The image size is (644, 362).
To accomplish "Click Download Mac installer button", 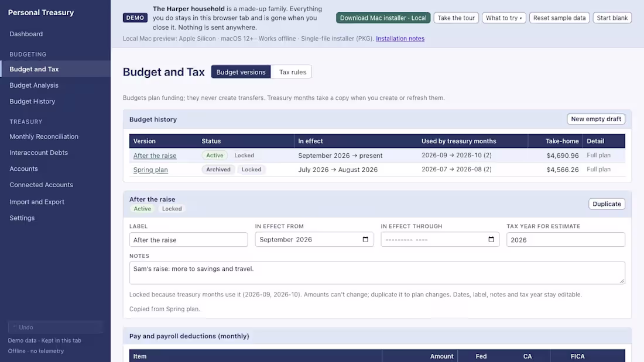I will 383,18.
